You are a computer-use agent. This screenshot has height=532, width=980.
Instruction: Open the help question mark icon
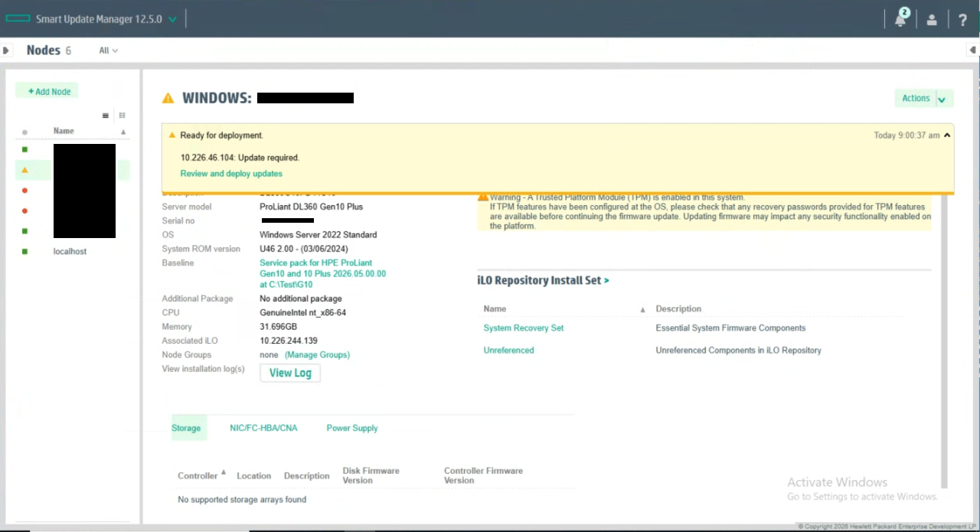963,20
